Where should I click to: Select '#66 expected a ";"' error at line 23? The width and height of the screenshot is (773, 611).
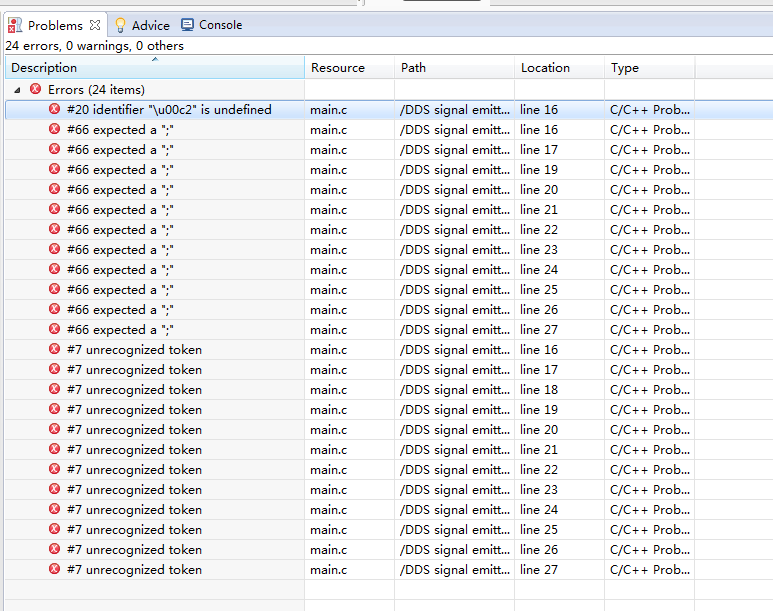point(120,250)
